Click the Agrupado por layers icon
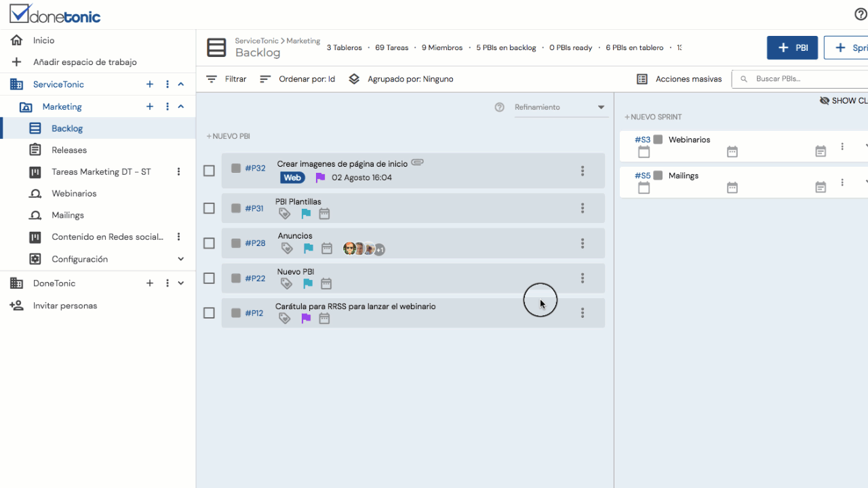The width and height of the screenshot is (868, 488). (354, 79)
